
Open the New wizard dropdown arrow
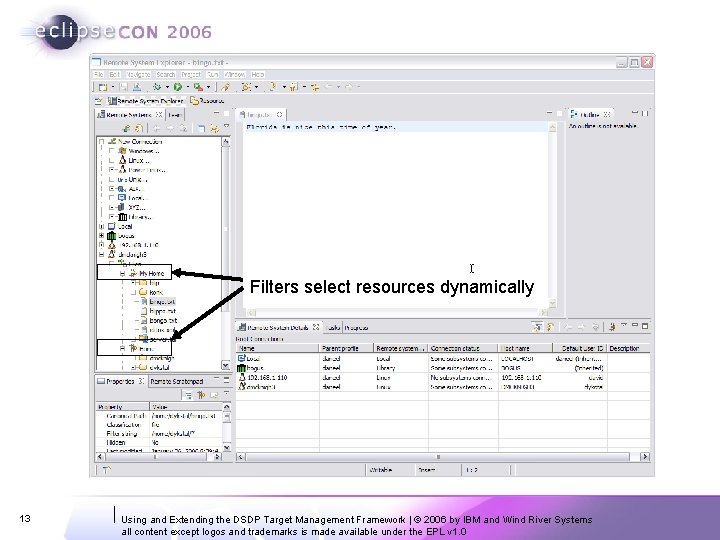[x=112, y=87]
